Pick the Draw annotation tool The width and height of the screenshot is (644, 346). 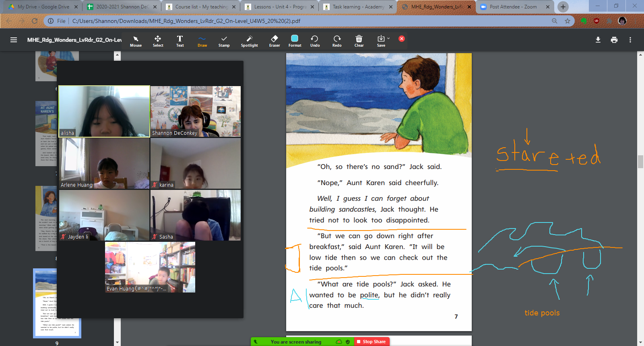coord(202,41)
